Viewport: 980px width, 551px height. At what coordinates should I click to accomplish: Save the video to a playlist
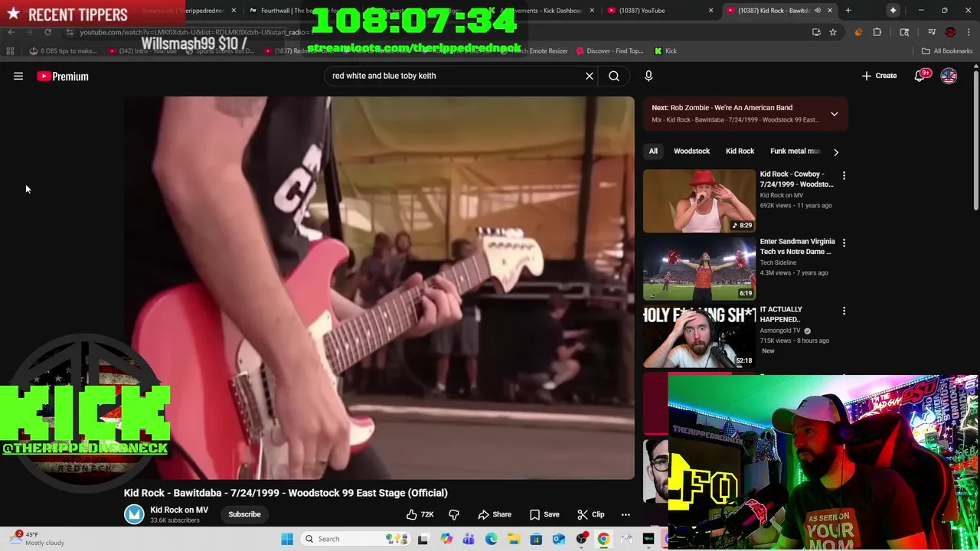[544, 514]
